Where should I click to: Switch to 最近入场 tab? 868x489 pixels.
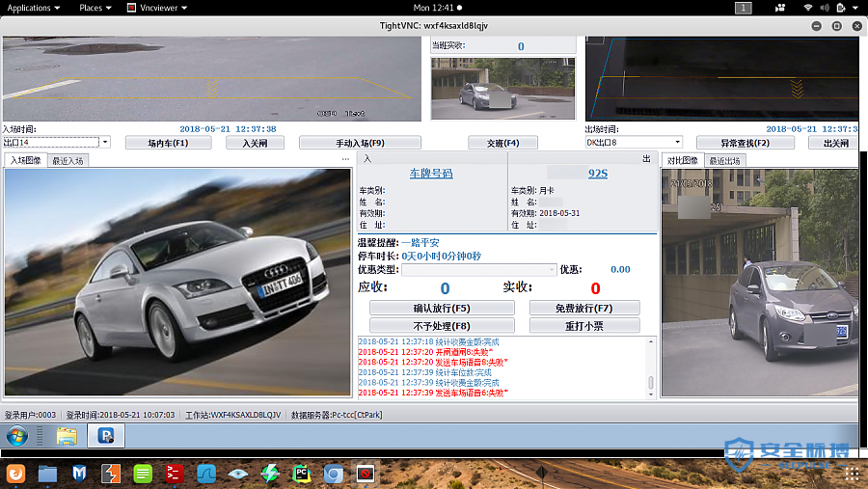coord(68,161)
